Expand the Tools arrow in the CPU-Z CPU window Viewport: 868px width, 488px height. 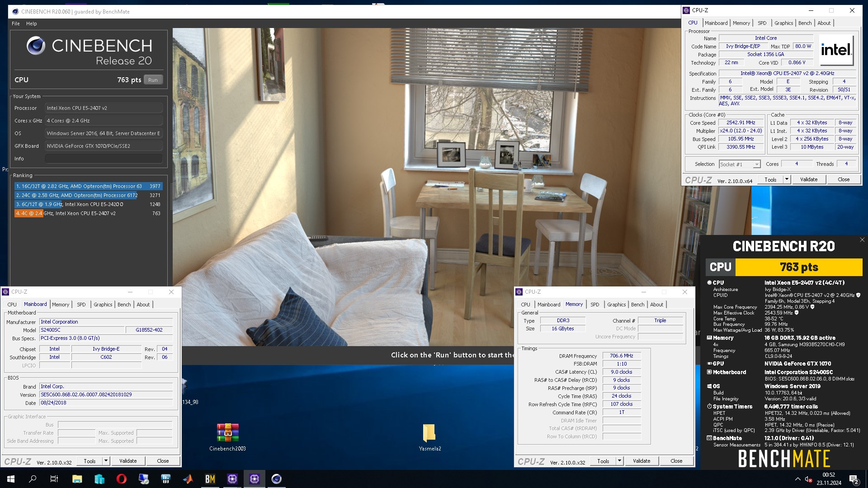tap(787, 179)
